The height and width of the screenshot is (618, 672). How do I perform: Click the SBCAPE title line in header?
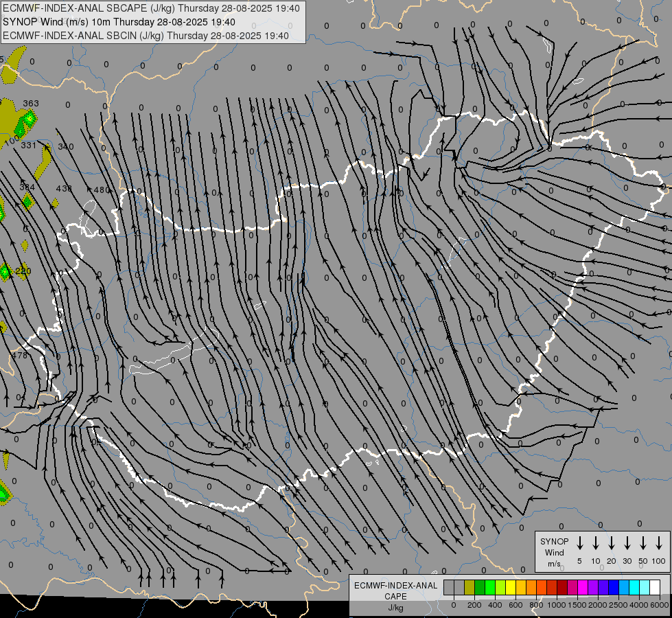tap(151, 8)
